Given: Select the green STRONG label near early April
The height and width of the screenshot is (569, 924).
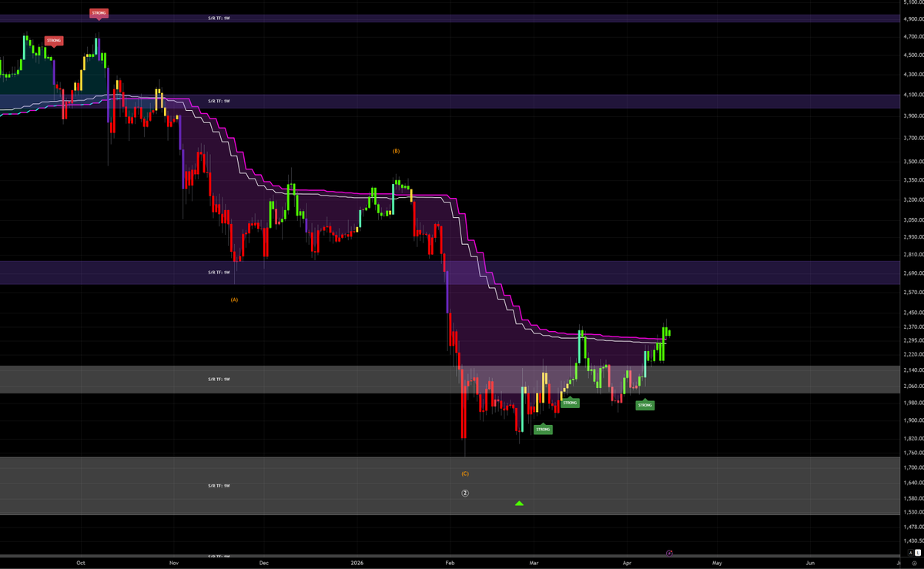Looking at the screenshot, I should coord(644,405).
